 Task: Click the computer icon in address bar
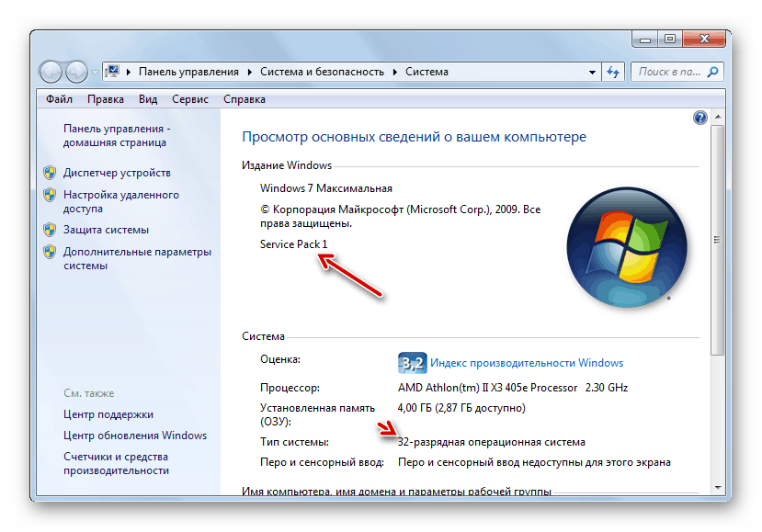(113, 72)
